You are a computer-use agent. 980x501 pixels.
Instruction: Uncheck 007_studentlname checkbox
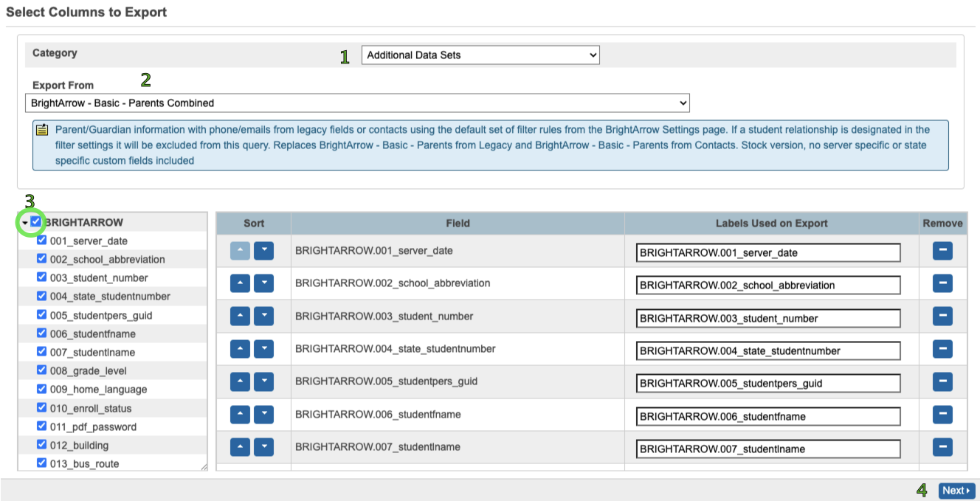pyautogui.click(x=42, y=351)
